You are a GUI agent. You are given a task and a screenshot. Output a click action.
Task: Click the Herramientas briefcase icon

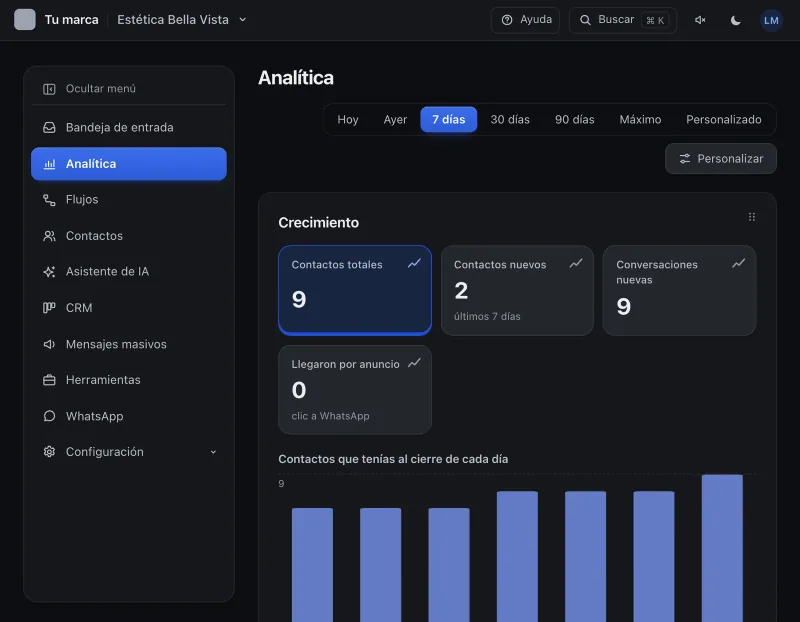(x=49, y=380)
